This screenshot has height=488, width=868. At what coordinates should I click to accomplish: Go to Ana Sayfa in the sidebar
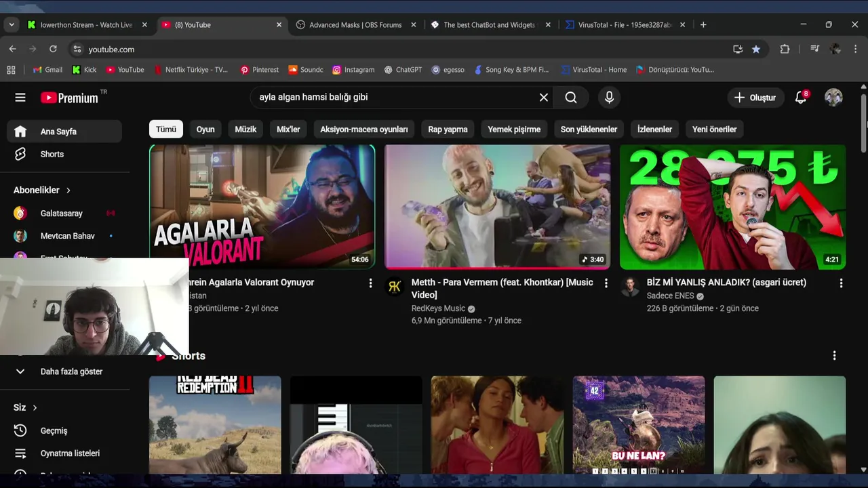pos(64,131)
